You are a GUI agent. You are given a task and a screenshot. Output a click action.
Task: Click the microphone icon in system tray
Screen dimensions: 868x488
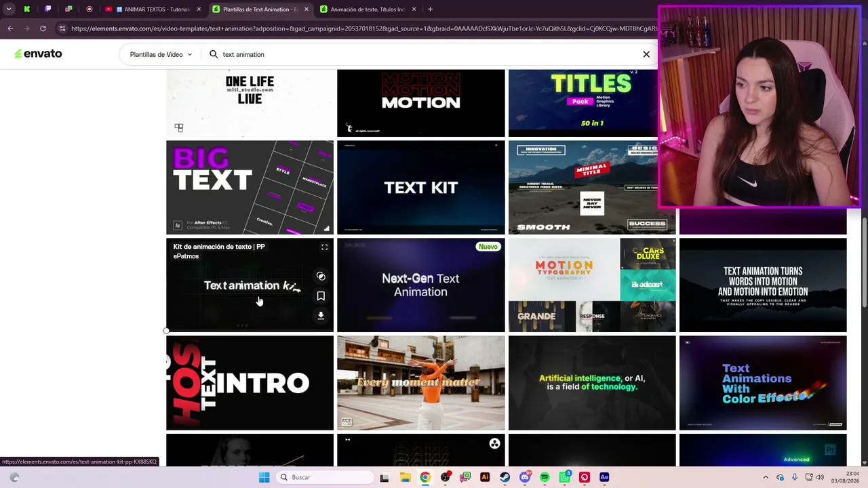(795, 477)
